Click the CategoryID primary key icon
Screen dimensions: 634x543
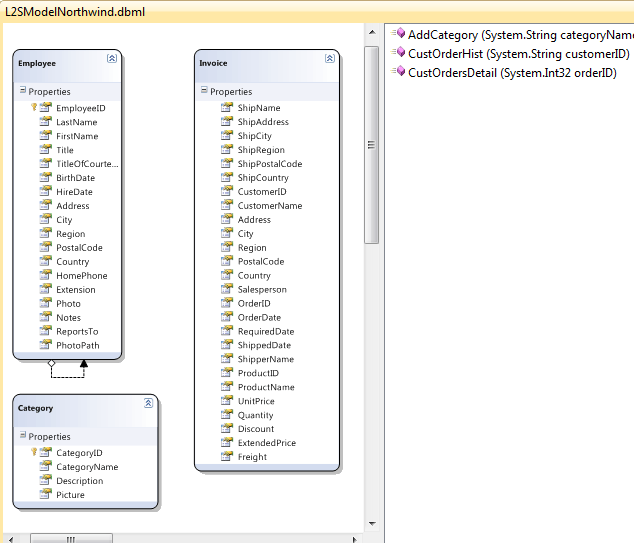[34, 452]
